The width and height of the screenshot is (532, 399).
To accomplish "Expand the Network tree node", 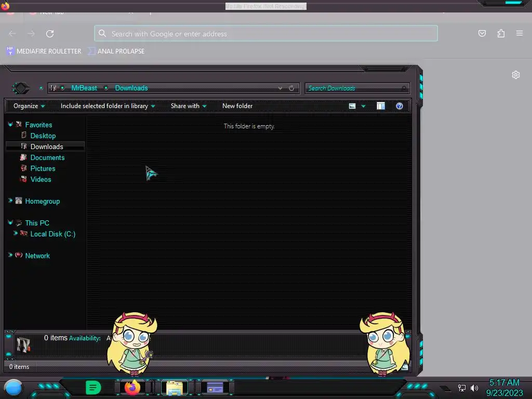I will pos(10,255).
